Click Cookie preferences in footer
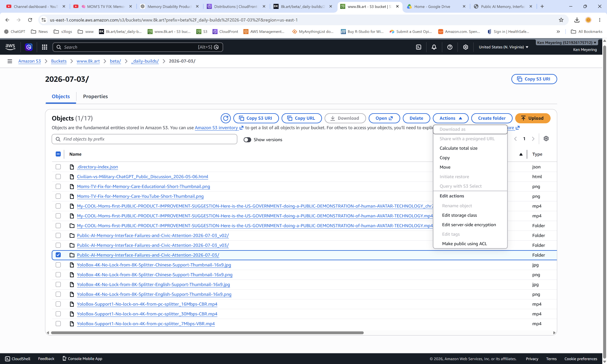Image resolution: width=607 pixels, height=364 pixels. click(x=581, y=359)
